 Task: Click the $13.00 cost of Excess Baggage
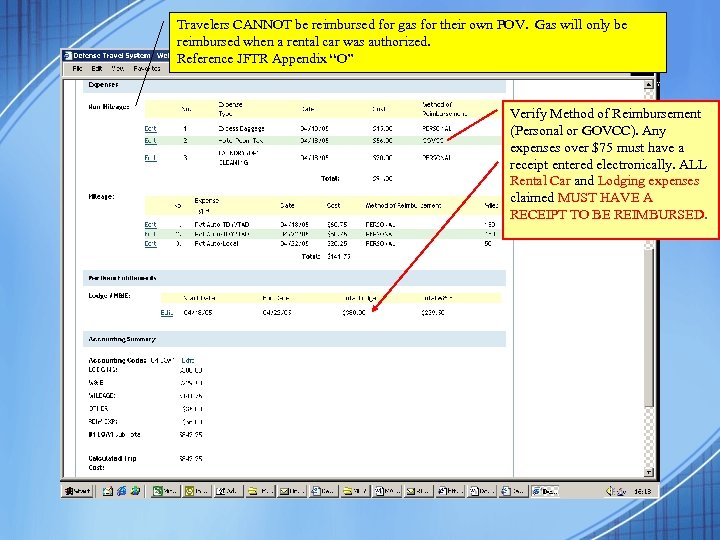[x=382, y=129]
